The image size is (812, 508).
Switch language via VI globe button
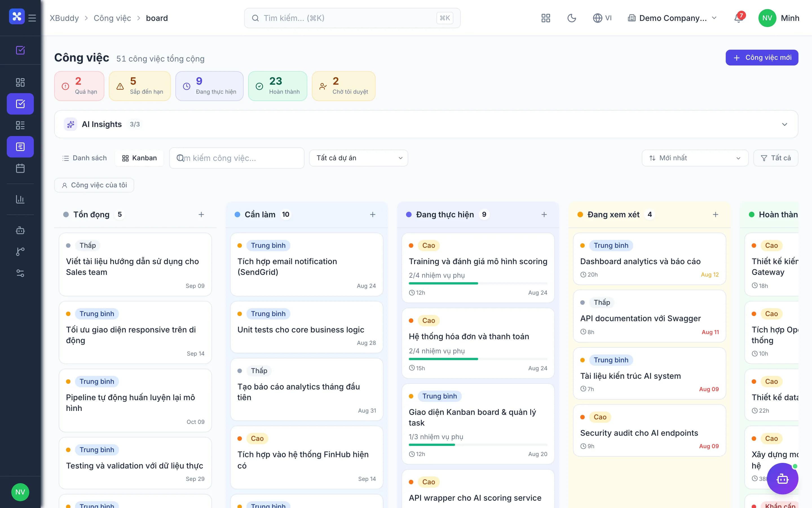click(602, 18)
